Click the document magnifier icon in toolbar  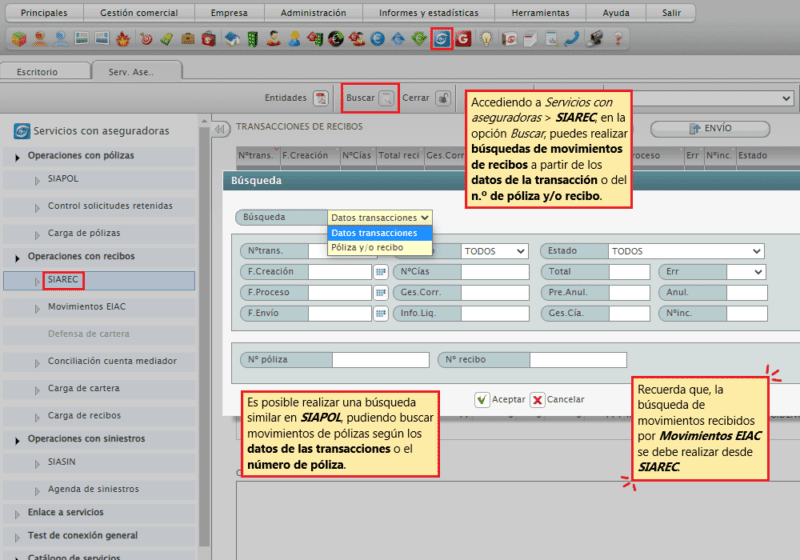point(552,39)
